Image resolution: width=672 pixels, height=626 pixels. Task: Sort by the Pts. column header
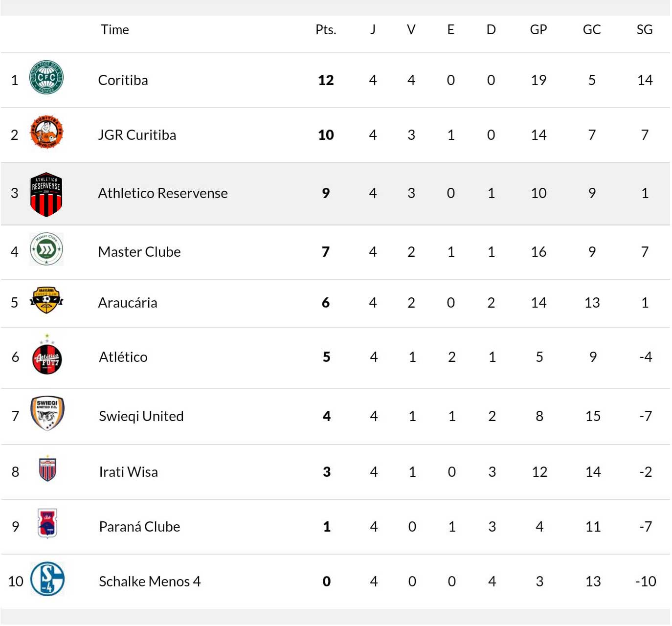pyautogui.click(x=326, y=30)
